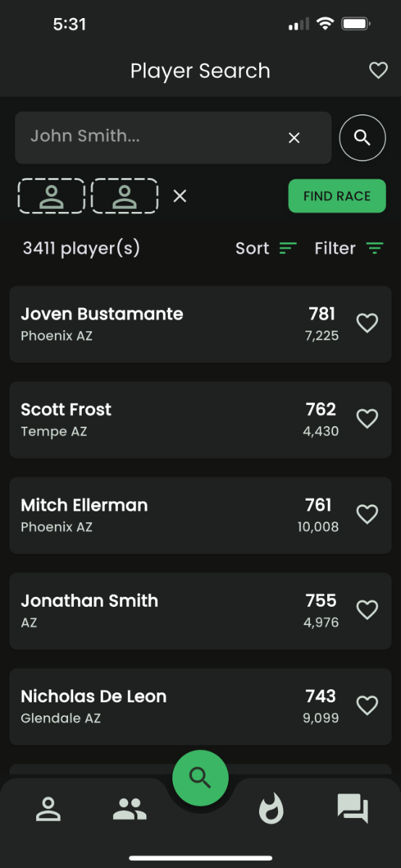Open the profile tab in bottom bar
Image resolution: width=401 pixels, height=868 pixels.
48,809
